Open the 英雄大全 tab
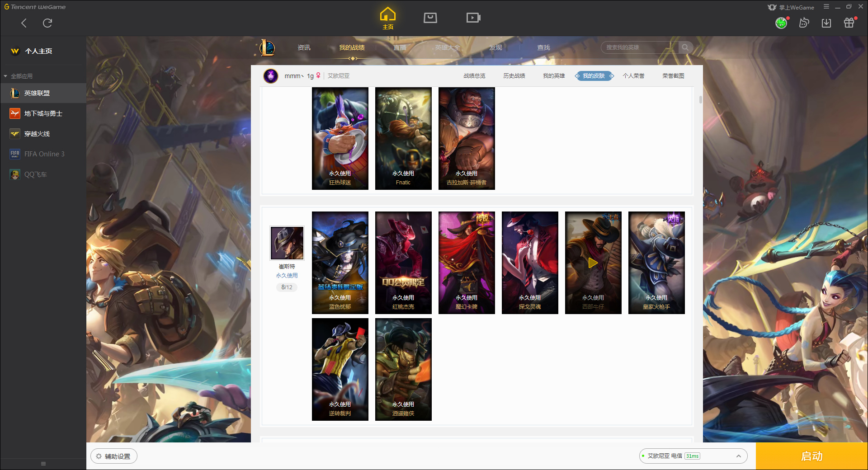 click(x=448, y=47)
